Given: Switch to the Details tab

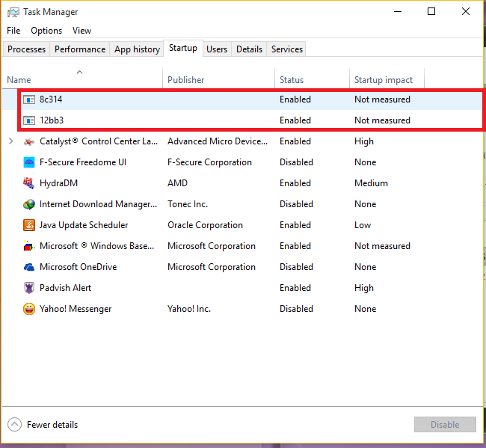Looking at the screenshot, I should click(x=249, y=49).
